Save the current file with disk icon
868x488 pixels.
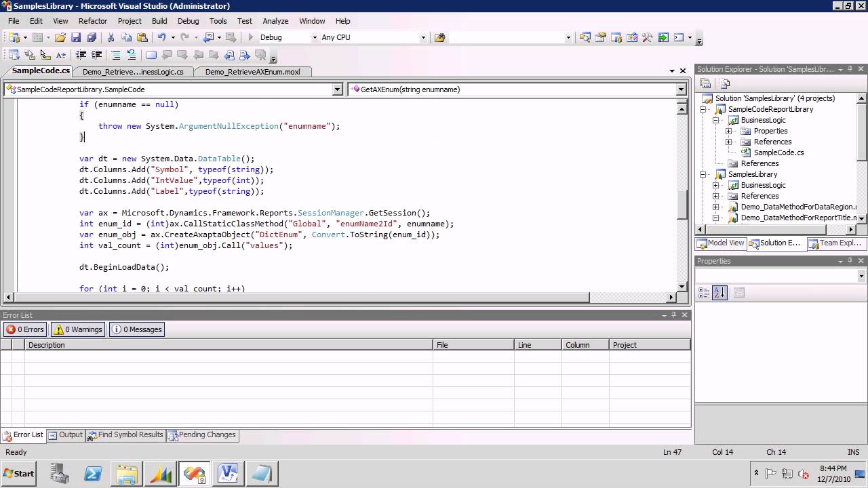(76, 38)
